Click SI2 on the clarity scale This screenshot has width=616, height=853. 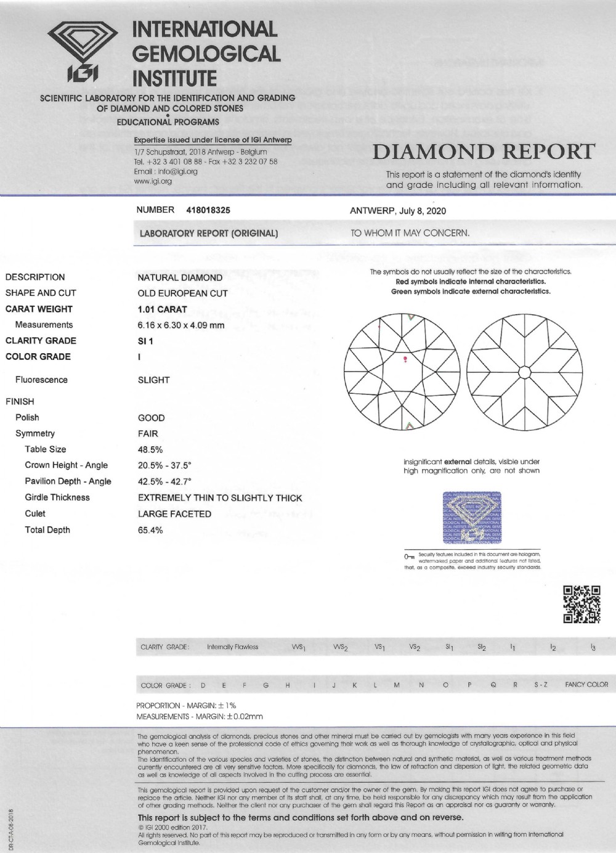(x=482, y=648)
